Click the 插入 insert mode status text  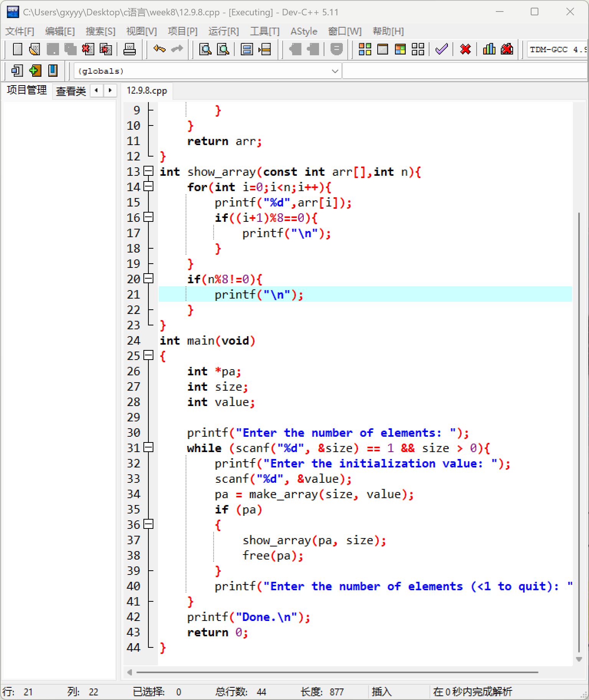point(382,692)
